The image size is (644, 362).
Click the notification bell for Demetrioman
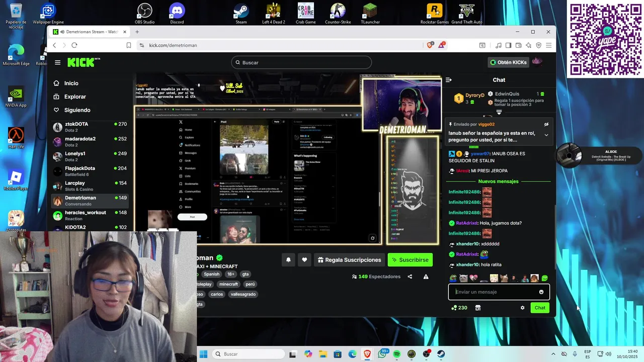tap(288, 260)
